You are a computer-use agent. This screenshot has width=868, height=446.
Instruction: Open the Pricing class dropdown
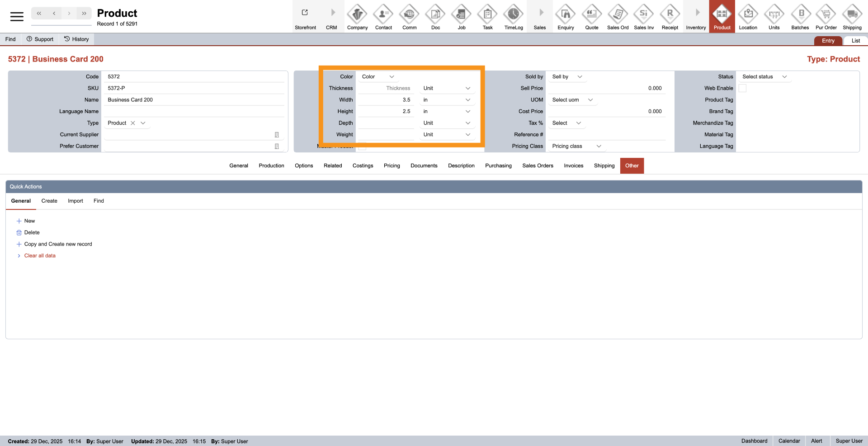576,146
